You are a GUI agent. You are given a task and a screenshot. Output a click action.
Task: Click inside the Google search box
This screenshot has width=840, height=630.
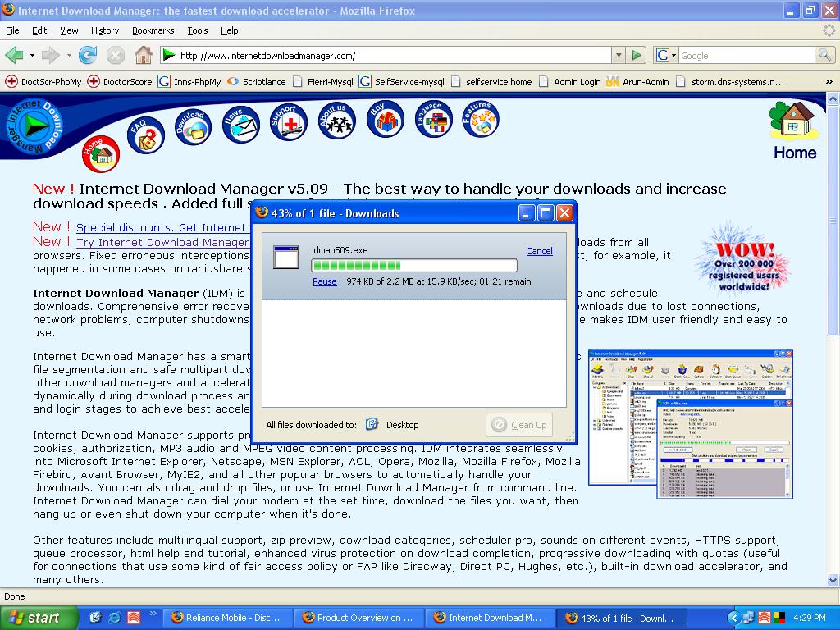[x=745, y=56]
